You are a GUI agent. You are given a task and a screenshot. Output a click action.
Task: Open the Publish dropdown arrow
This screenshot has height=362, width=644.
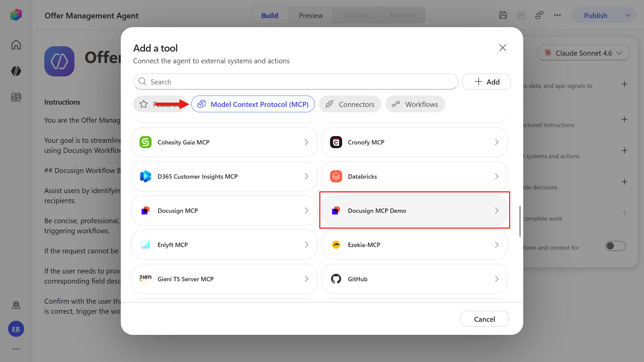click(628, 15)
